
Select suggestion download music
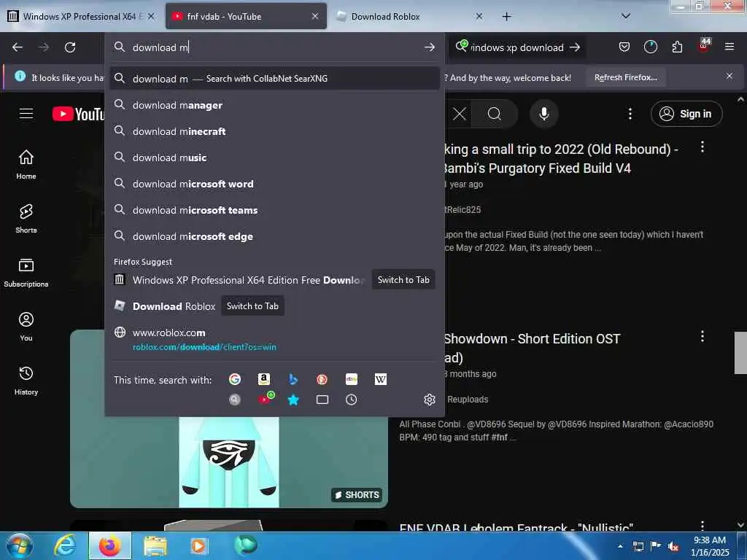(274, 157)
